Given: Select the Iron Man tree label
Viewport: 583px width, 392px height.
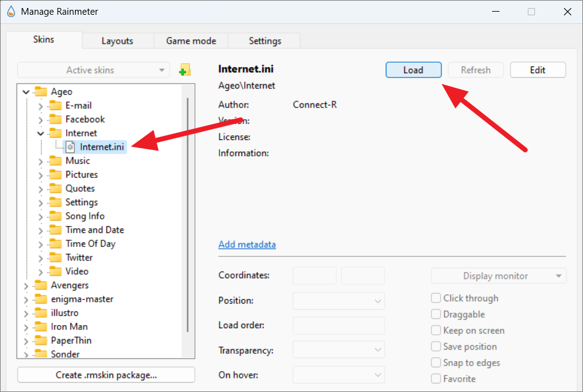Looking at the screenshot, I should [x=69, y=326].
